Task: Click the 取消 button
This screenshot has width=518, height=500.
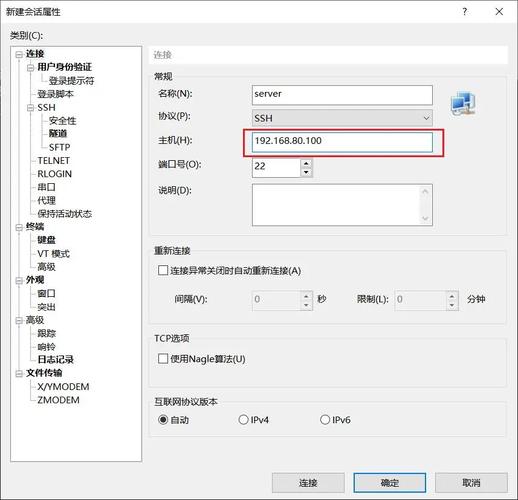Action: (x=471, y=483)
